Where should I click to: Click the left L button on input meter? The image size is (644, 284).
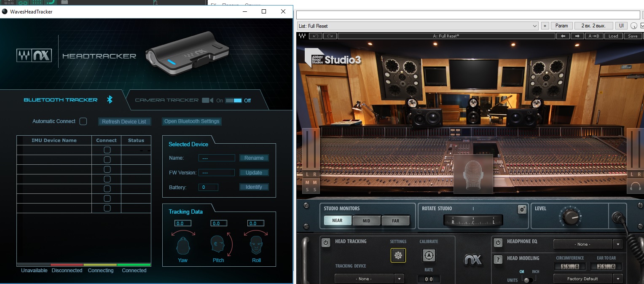[x=307, y=174]
